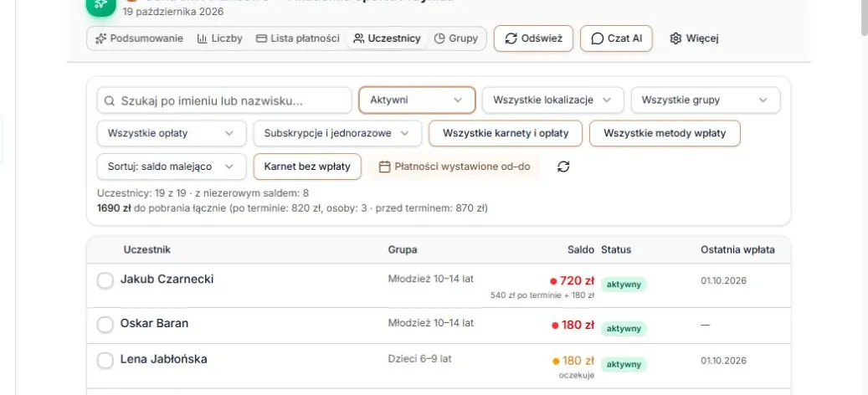Click the magnifier icon in search field

[110, 100]
